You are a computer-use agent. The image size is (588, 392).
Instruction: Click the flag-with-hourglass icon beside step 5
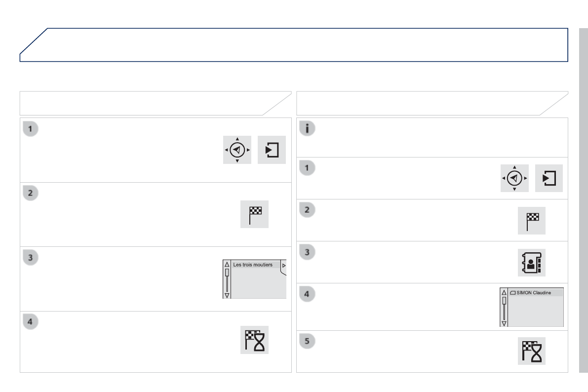pyautogui.click(x=532, y=351)
